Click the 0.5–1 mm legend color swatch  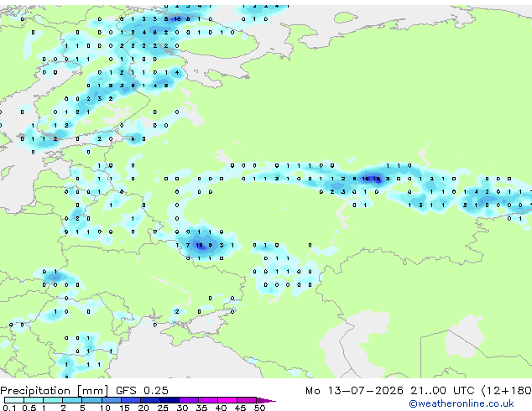coord(34,400)
